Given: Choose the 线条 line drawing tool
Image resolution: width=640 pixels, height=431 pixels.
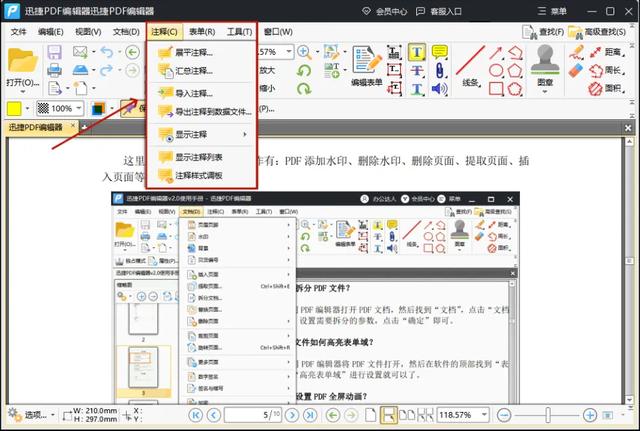Looking at the screenshot, I should pyautogui.click(x=470, y=66).
